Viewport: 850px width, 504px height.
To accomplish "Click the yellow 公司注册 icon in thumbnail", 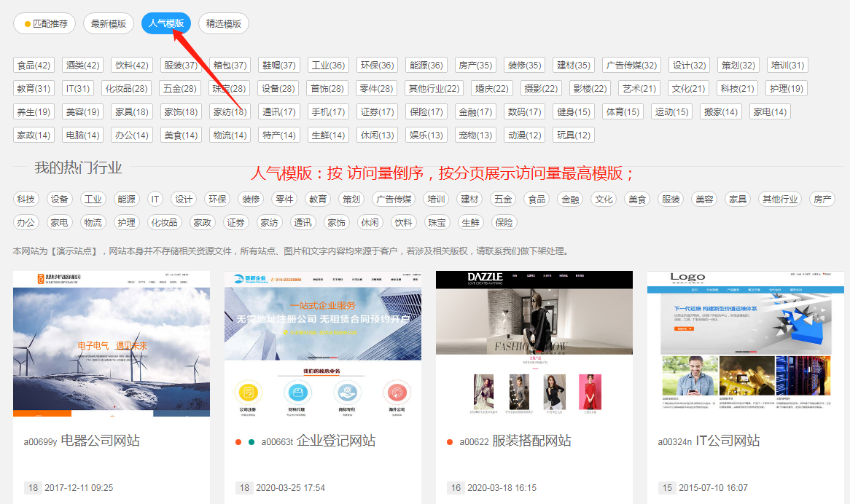I will 249,393.
